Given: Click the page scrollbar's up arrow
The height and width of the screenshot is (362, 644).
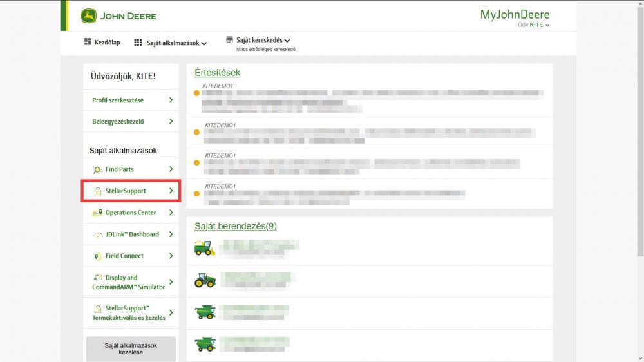Looking at the screenshot, I should pyautogui.click(x=640, y=3).
